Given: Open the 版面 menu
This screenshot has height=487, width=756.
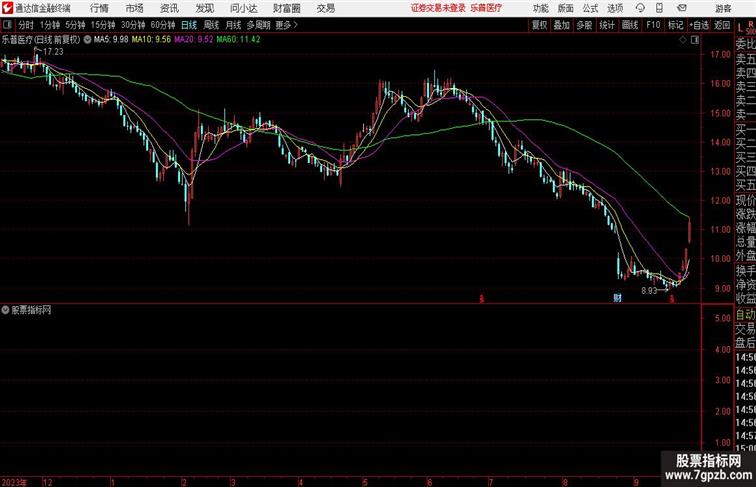Looking at the screenshot, I should pyautogui.click(x=566, y=8).
